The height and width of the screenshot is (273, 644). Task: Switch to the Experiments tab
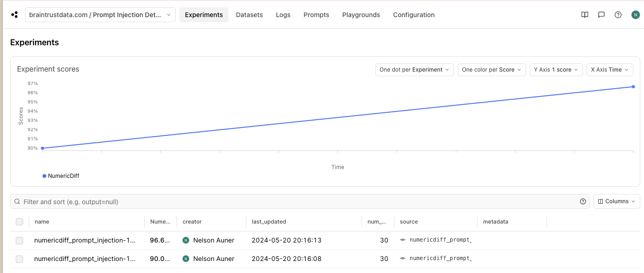pyautogui.click(x=204, y=15)
